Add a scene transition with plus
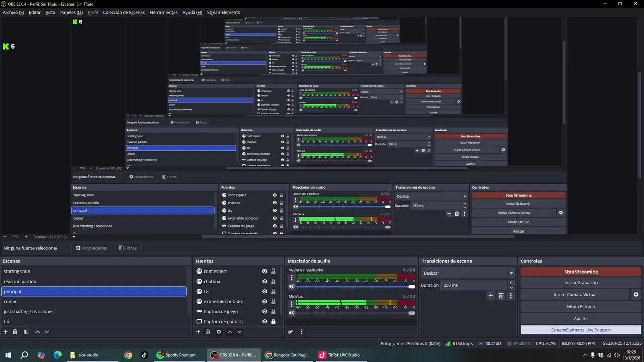Image resolution: width=644 pixels, height=362 pixels. (x=491, y=296)
